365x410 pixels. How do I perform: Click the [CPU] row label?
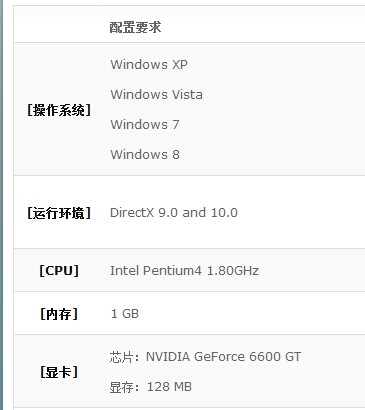click(x=59, y=270)
